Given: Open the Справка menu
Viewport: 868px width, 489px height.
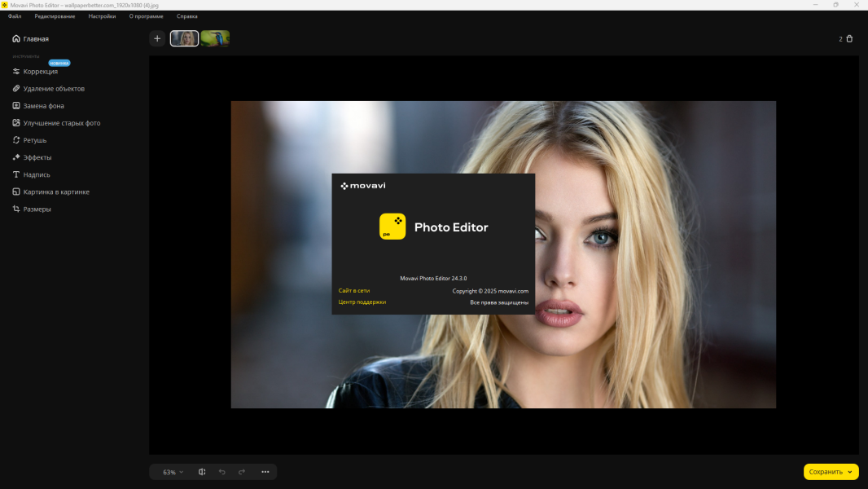Looking at the screenshot, I should [187, 16].
